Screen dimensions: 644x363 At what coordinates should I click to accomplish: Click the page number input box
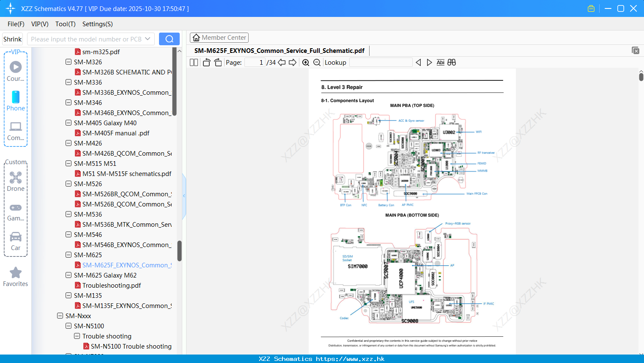(x=255, y=62)
